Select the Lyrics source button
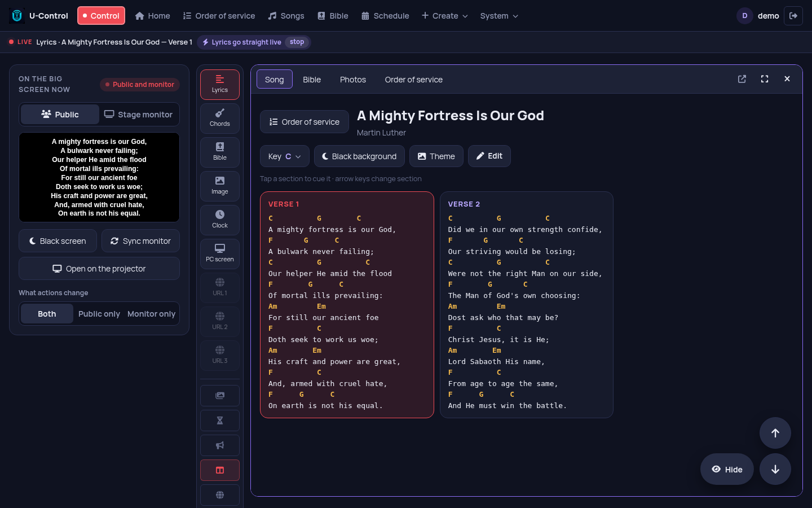The image size is (812, 508). [x=220, y=85]
